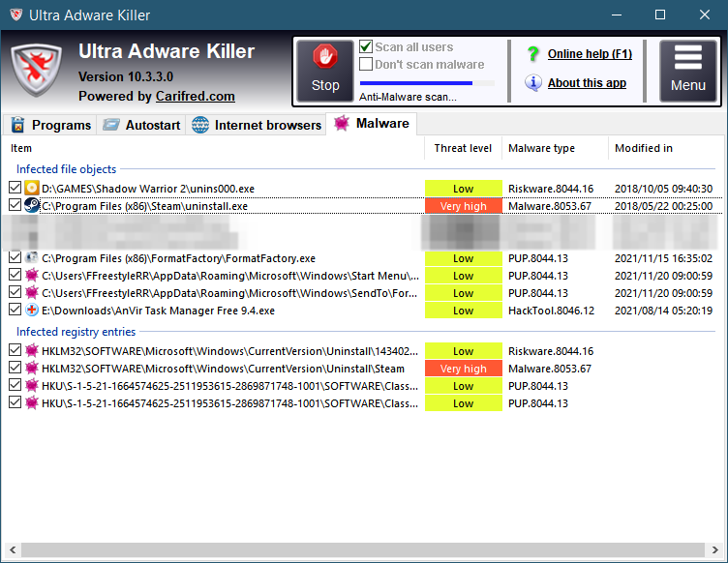Enable the Don't scan malware checkbox
The width and height of the screenshot is (728, 563).
point(366,64)
